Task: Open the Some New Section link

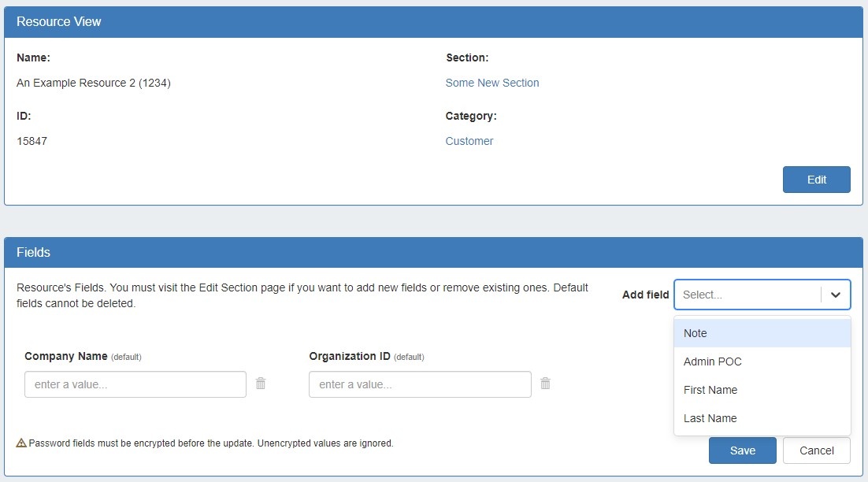Action: pos(492,83)
